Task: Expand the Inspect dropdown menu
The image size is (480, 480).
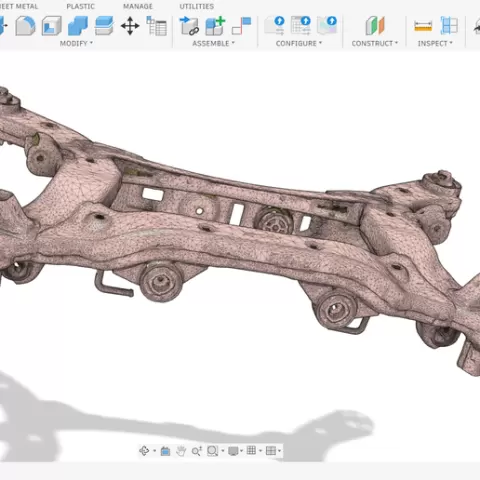Action: click(435, 43)
